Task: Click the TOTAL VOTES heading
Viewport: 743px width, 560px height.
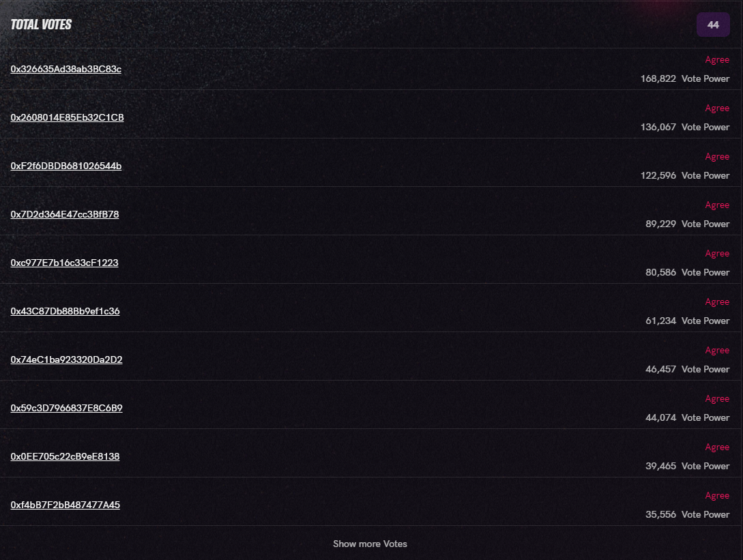Action: click(x=41, y=25)
